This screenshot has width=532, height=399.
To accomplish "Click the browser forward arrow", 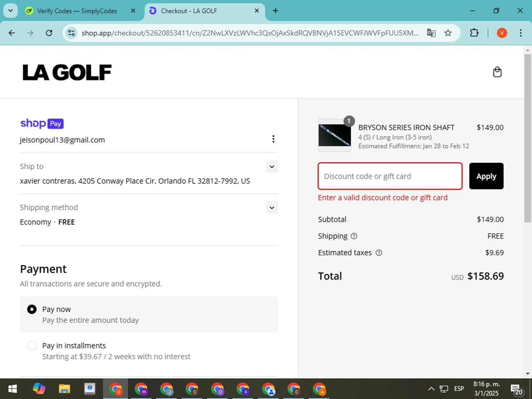I will (30, 33).
